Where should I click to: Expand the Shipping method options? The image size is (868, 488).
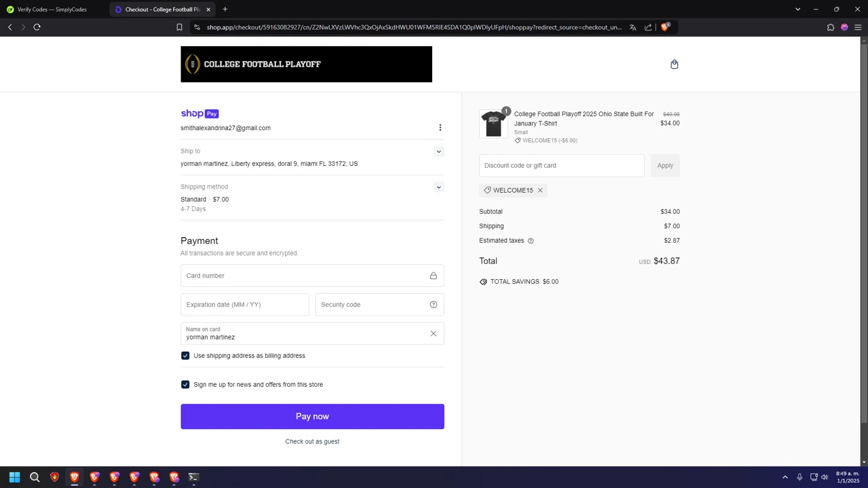pyautogui.click(x=439, y=187)
